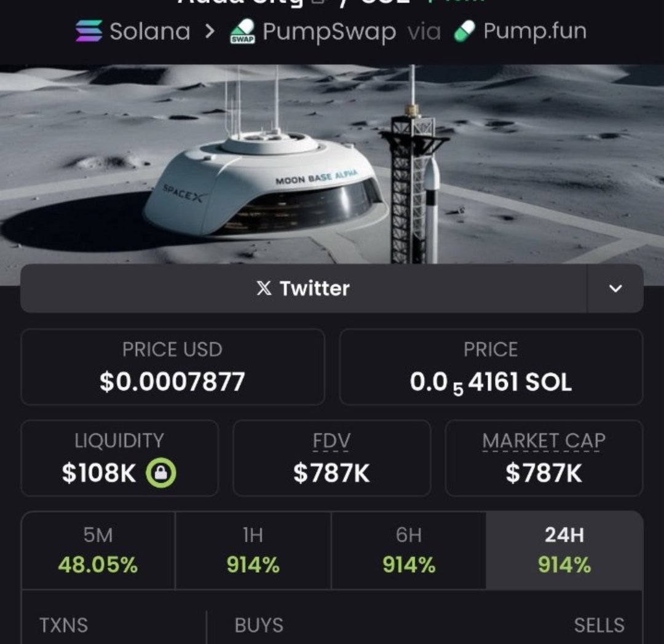Click the Price USD value box

click(x=173, y=367)
